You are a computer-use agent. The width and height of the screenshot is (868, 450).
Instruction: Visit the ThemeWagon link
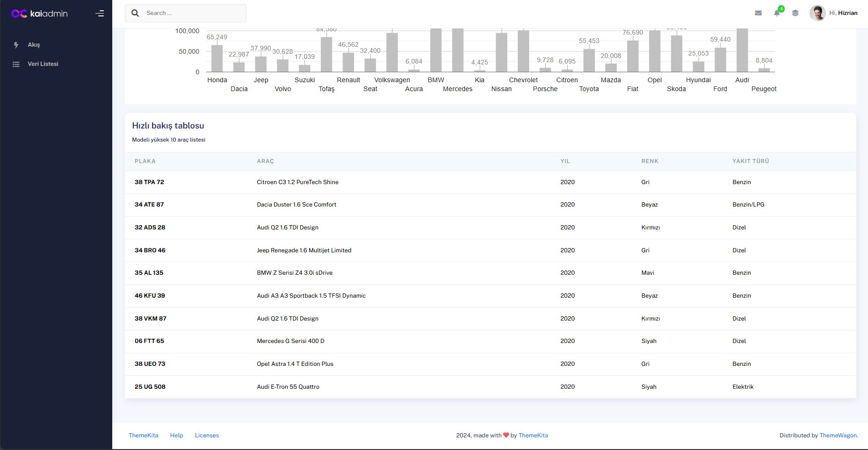(x=838, y=436)
